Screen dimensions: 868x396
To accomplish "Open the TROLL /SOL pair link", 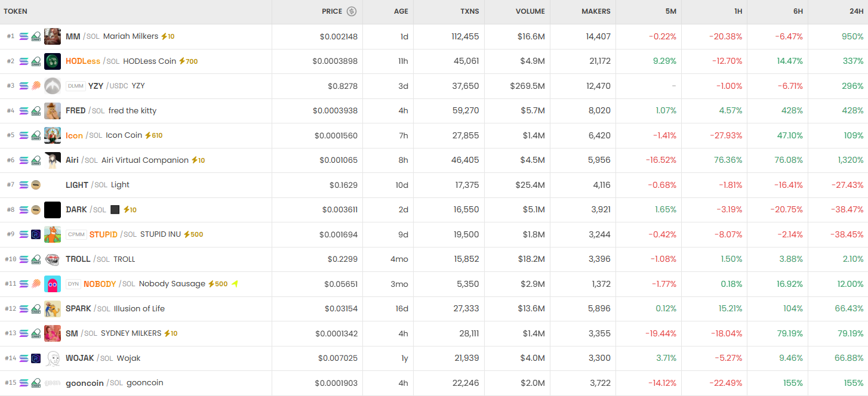I will pyautogui.click(x=88, y=259).
